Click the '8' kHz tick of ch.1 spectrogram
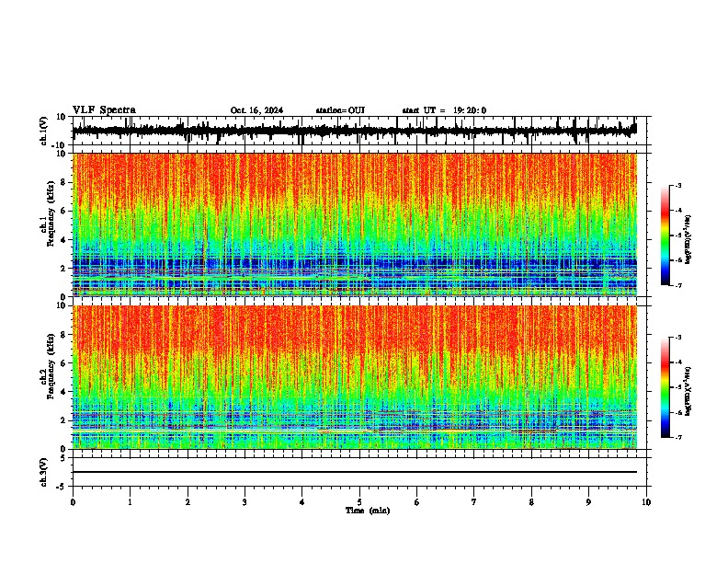 [x=63, y=182]
